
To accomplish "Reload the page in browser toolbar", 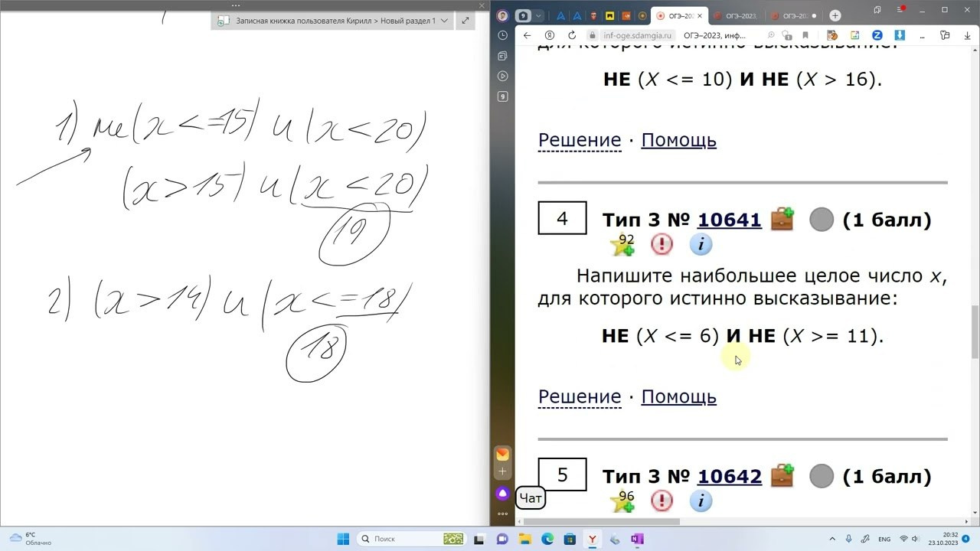I will [572, 35].
